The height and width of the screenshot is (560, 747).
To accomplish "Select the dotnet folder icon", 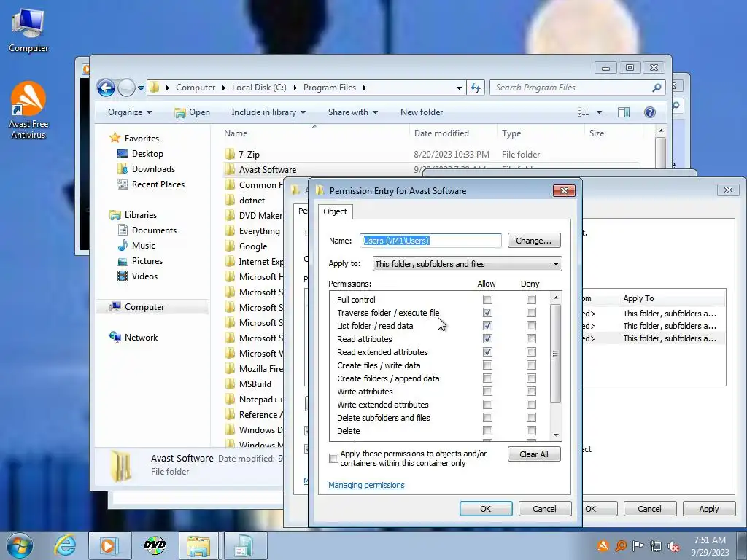I will coord(230,200).
